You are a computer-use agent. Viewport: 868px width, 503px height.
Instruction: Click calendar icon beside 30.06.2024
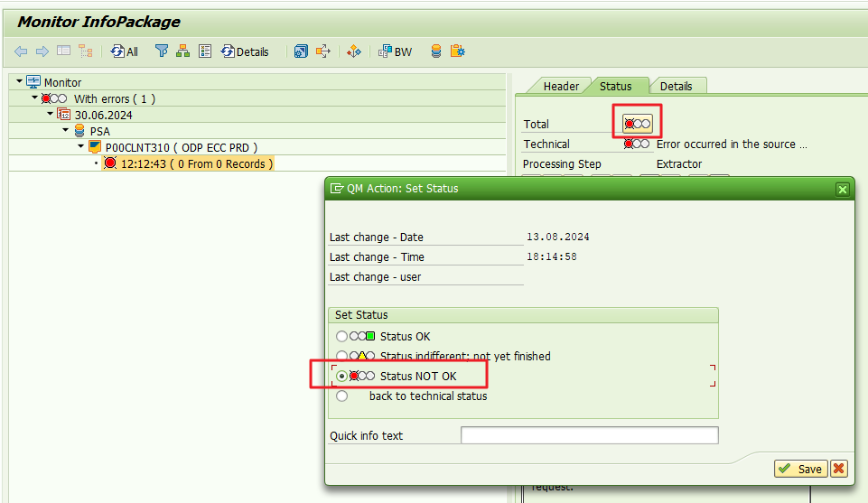click(64, 115)
